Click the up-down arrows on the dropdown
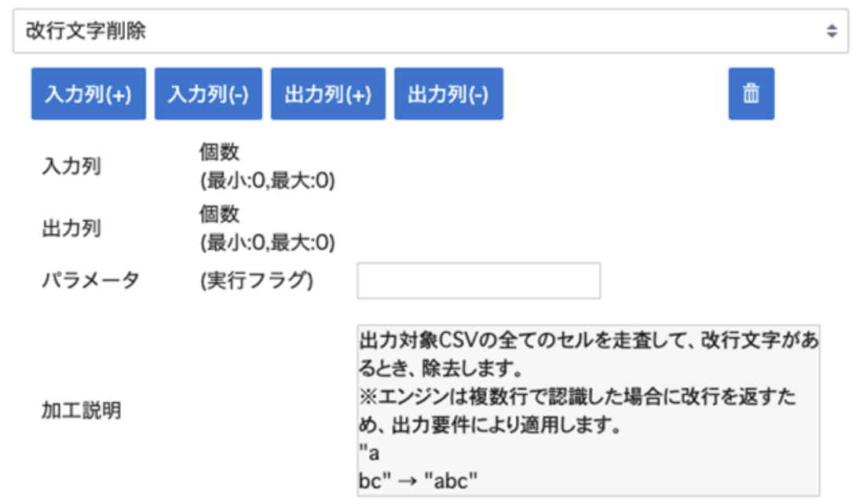Screen dimensions: 856x504 832,31
